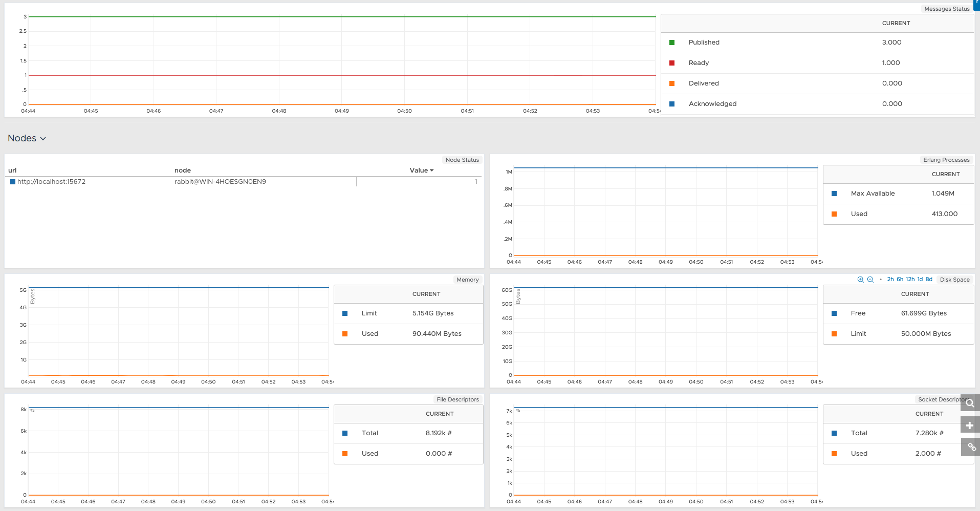This screenshot has height=511, width=980.
Task: Select the 1d time range on Disk Space
Action: pyautogui.click(x=920, y=279)
